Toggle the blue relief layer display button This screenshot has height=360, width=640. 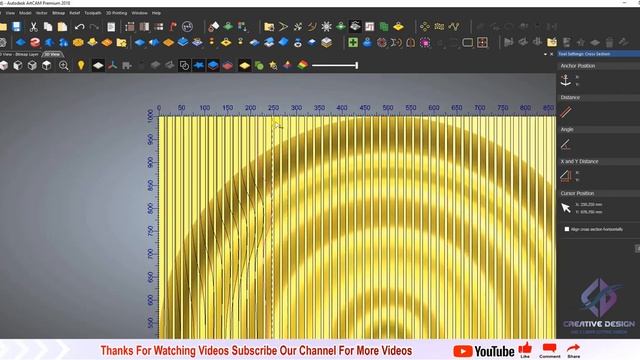pos(213,65)
